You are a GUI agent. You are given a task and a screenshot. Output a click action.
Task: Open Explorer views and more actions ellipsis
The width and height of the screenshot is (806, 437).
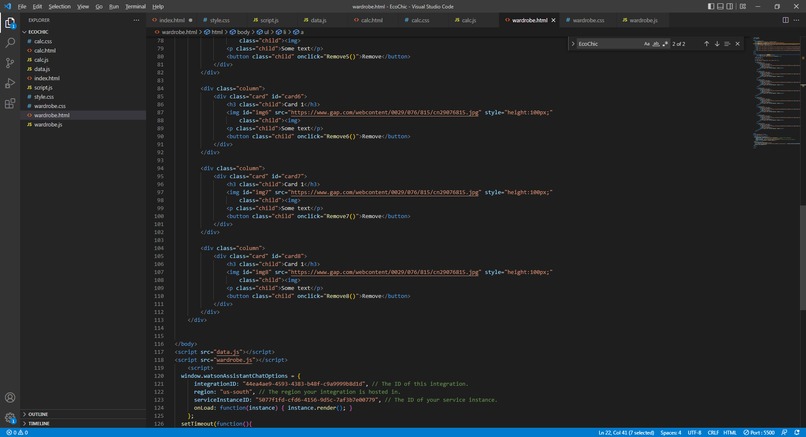pos(136,20)
